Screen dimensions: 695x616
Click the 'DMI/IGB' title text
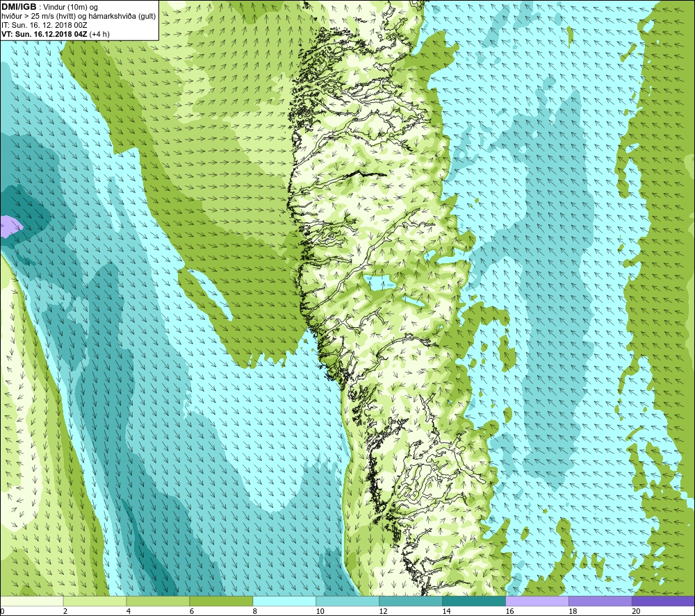pyautogui.click(x=19, y=7)
